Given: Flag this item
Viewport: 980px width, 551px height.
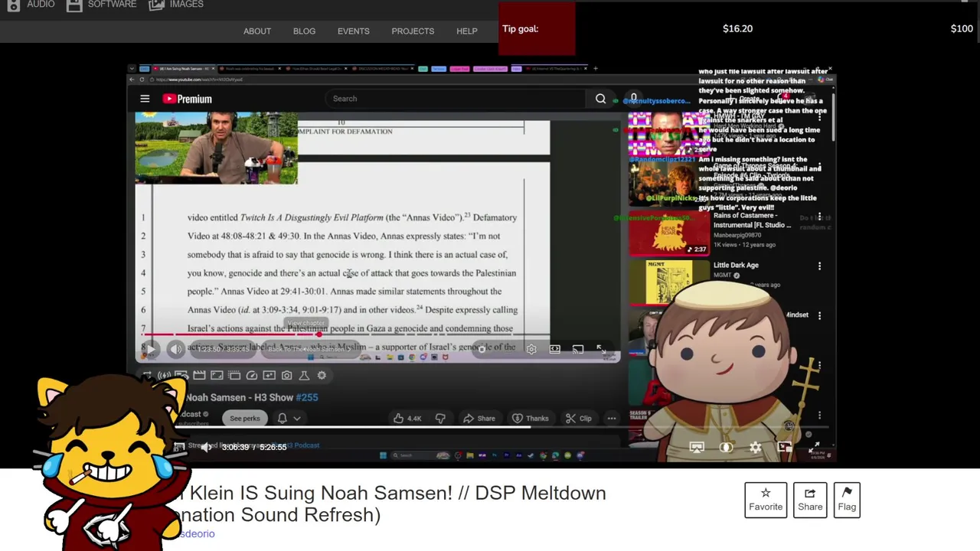Looking at the screenshot, I should coord(847,500).
